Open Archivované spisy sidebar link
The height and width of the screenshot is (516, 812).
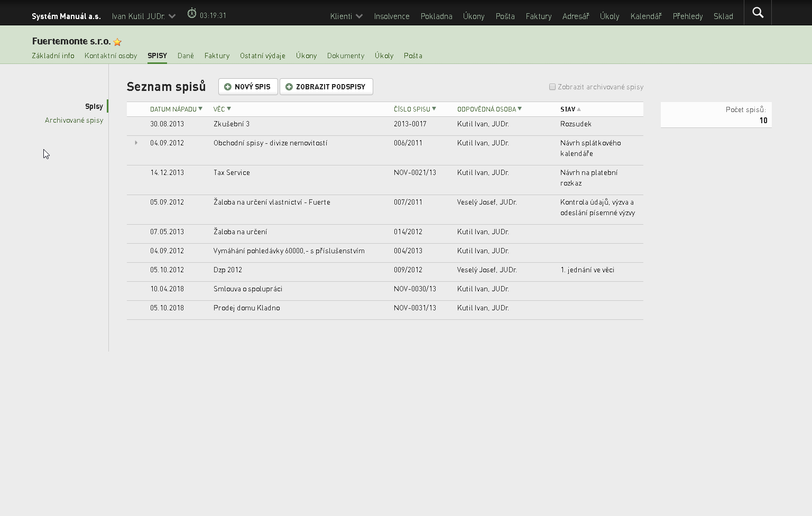coord(74,120)
